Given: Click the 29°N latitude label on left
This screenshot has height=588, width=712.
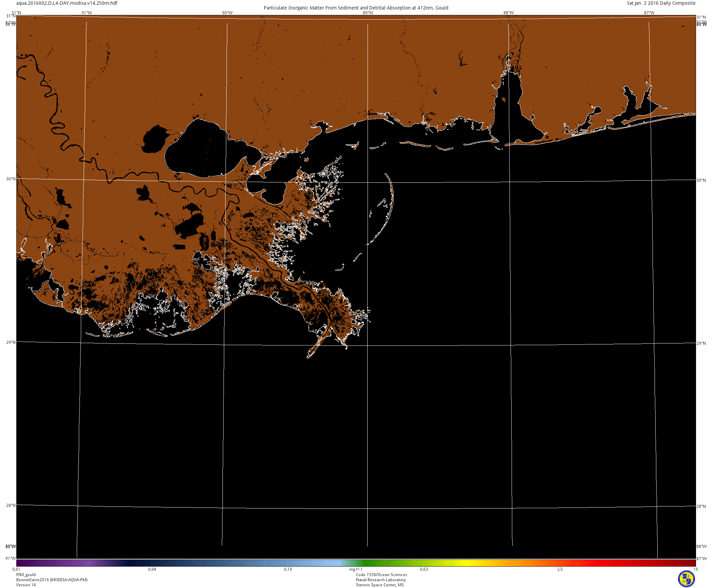Looking at the screenshot, I should point(11,342).
